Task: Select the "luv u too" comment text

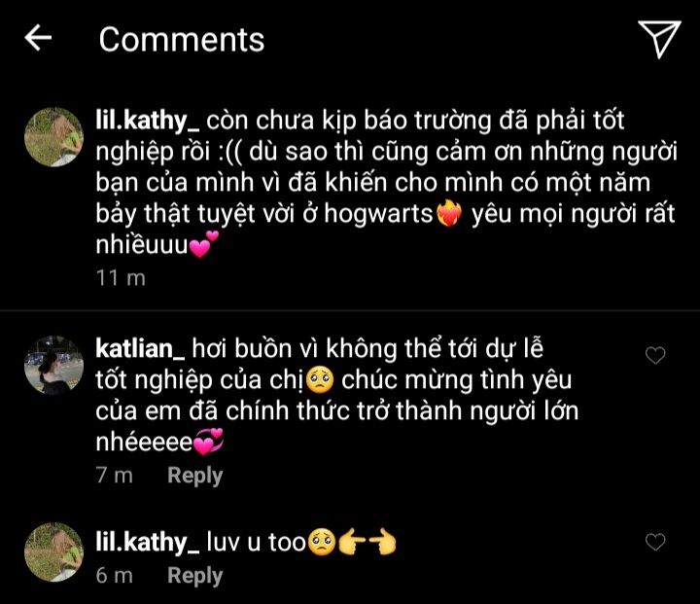Action: pos(257,543)
